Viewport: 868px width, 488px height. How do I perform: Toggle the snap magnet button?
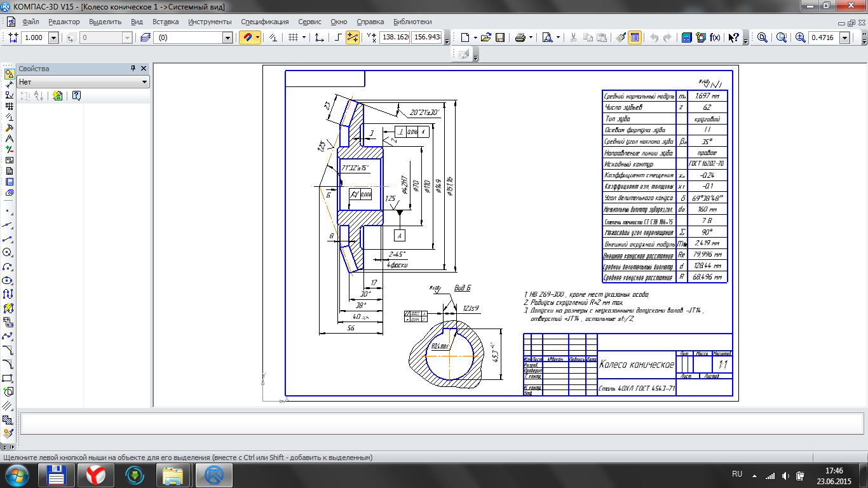247,37
